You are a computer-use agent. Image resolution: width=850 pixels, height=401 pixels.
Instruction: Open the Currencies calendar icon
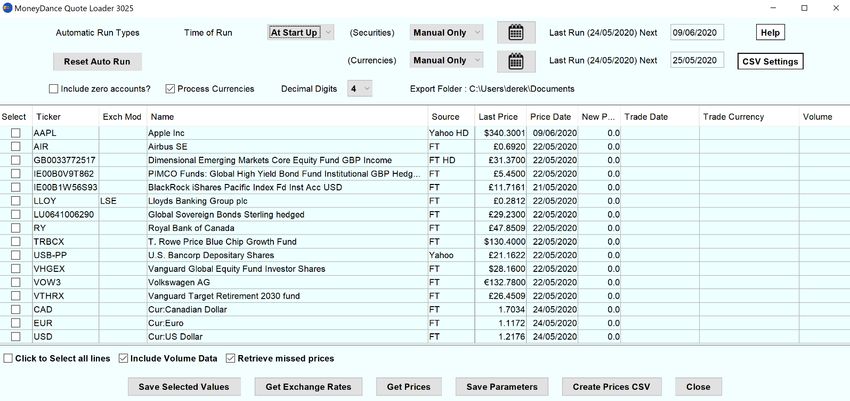(516, 61)
